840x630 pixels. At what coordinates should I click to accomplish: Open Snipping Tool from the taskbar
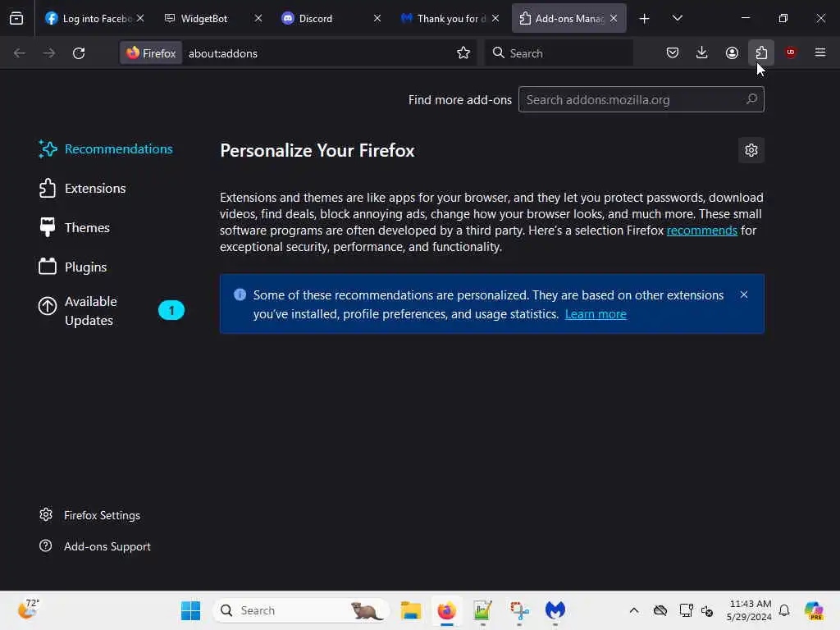click(x=519, y=610)
